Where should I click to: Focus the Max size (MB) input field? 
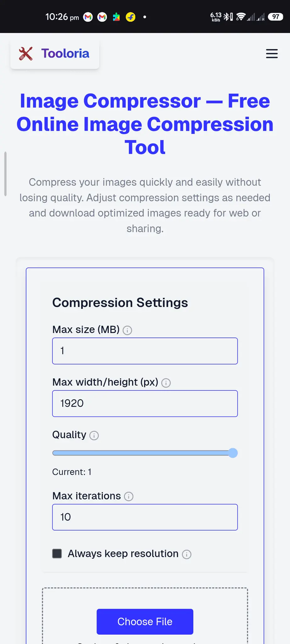145,351
